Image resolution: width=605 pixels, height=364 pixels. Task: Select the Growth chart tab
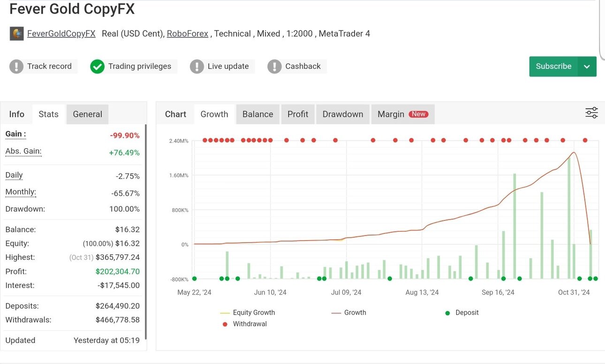click(214, 114)
